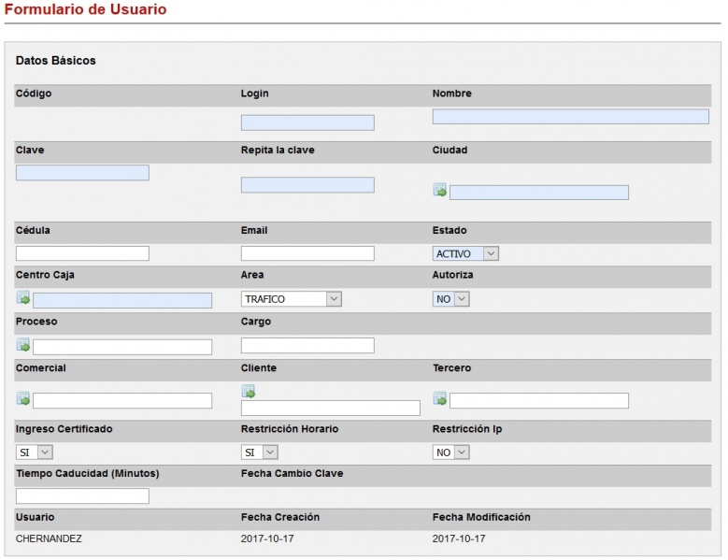Open the Area dropdown showing TRAFICO

pos(292,299)
